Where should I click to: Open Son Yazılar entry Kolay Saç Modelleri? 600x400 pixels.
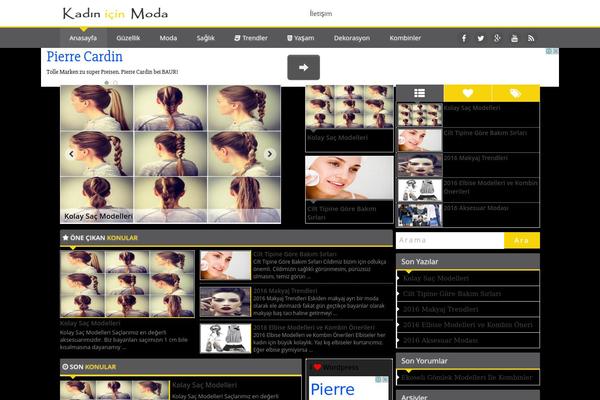(x=436, y=278)
